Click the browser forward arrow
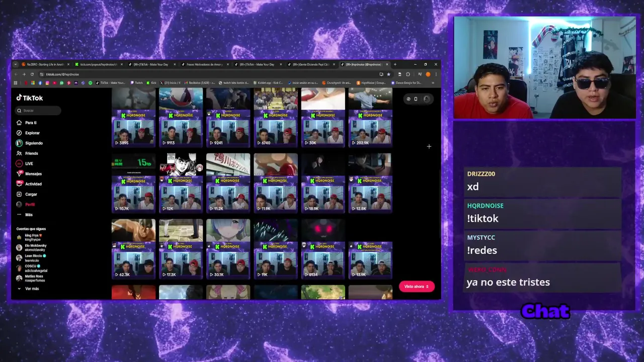 point(24,74)
